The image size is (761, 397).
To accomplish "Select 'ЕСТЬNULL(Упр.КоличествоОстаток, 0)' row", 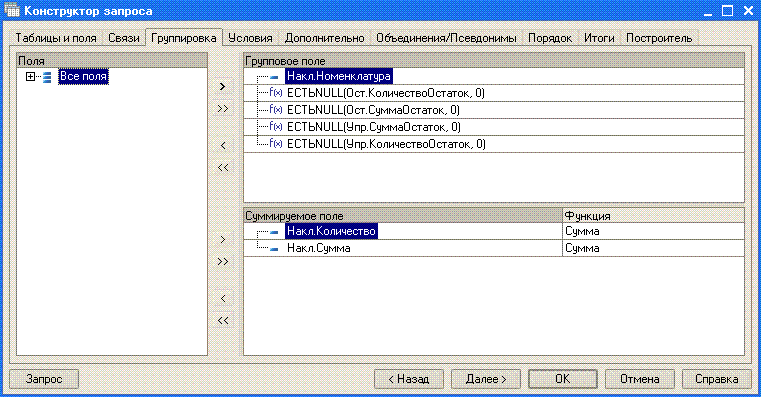I will click(494, 144).
